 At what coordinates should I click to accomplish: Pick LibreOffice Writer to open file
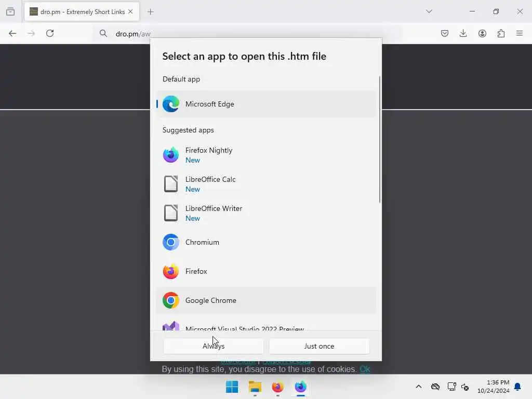[267, 213]
